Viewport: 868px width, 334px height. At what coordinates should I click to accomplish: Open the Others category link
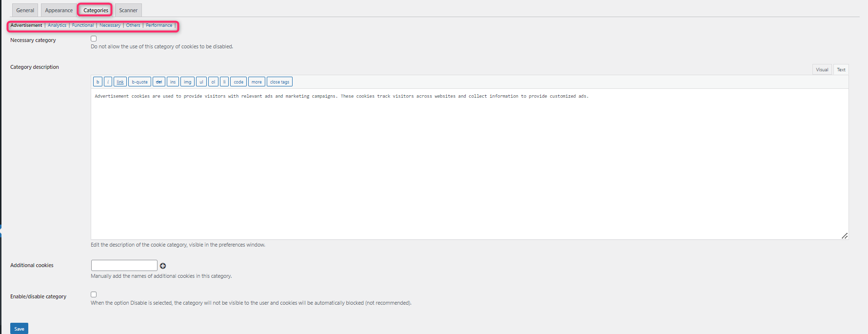(133, 25)
